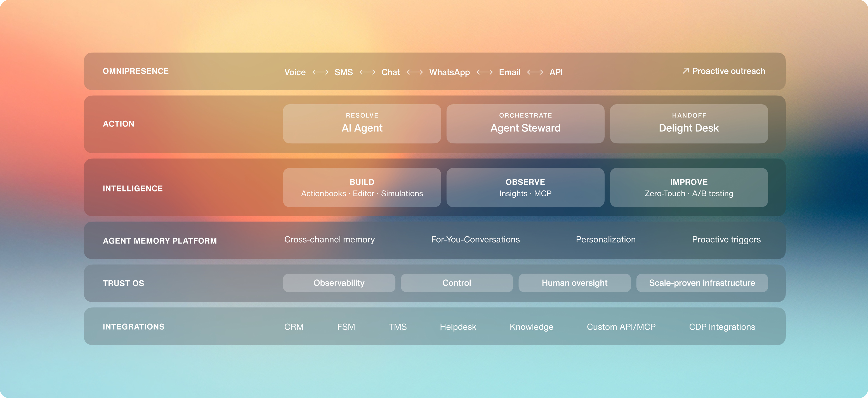This screenshot has height=398, width=868.
Task: Click the Personalization text
Action: [605, 240]
